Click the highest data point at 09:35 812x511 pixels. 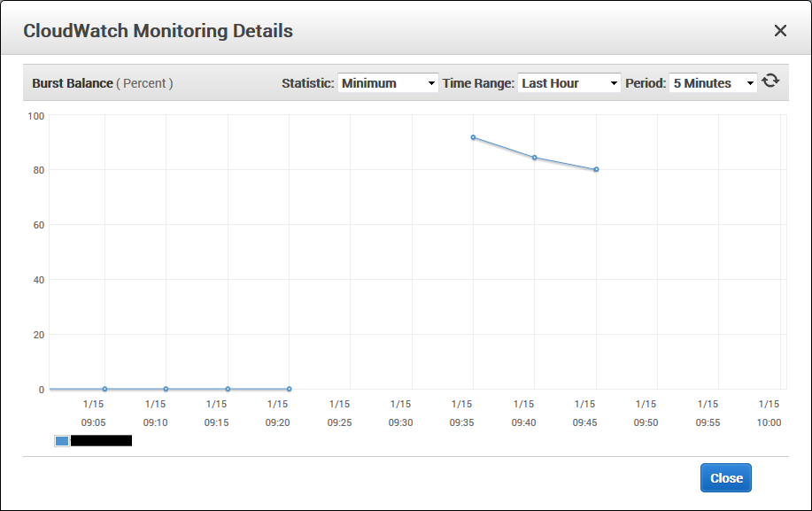pos(474,137)
